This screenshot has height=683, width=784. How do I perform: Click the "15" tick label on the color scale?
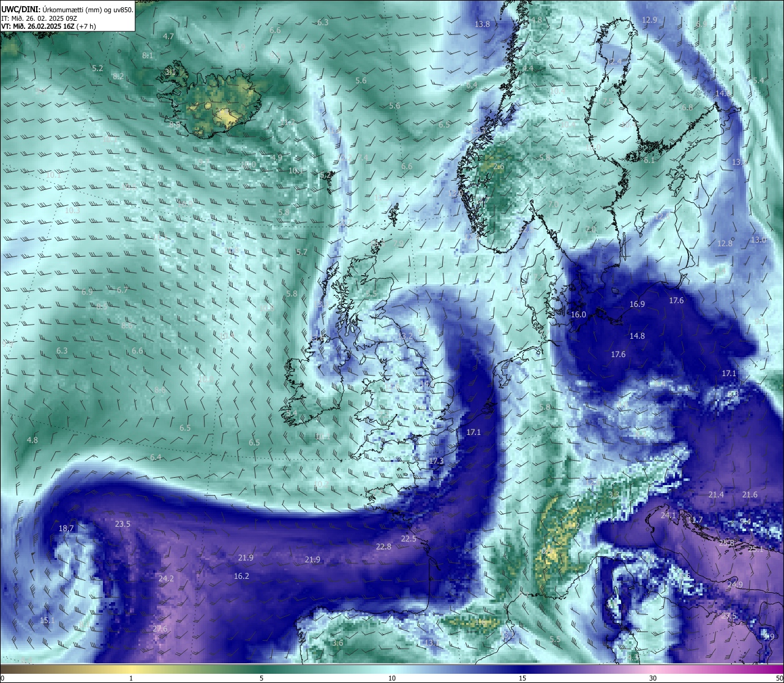(x=522, y=678)
